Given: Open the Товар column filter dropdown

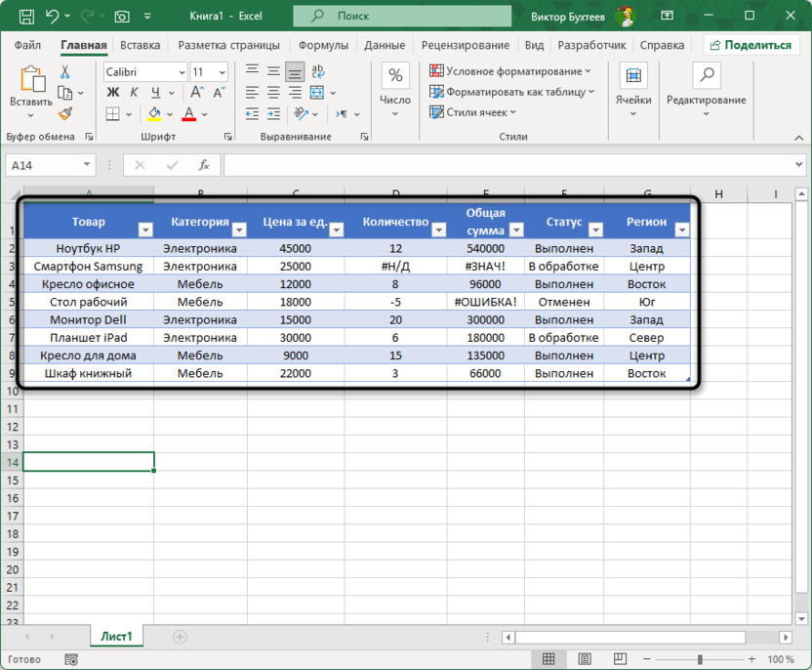Looking at the screenshot, I should 145,230.
